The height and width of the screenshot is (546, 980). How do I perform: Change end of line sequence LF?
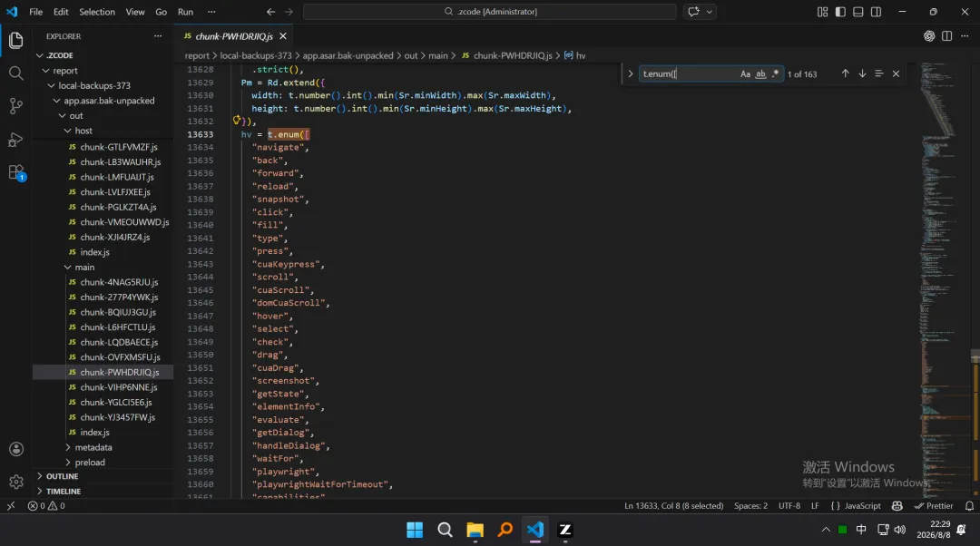click(x=815, y=506)
